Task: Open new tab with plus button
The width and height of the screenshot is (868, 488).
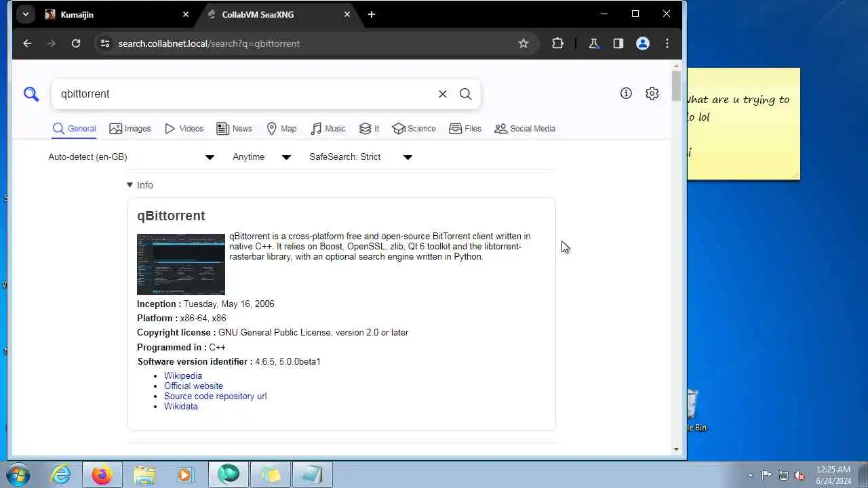Action: (x=372, y=14)
